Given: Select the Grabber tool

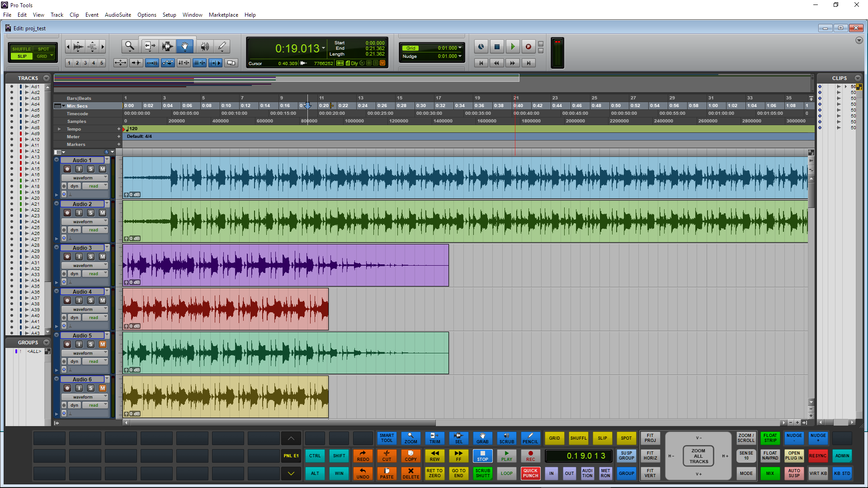Looking at the screenshot, I should [185, 46].
